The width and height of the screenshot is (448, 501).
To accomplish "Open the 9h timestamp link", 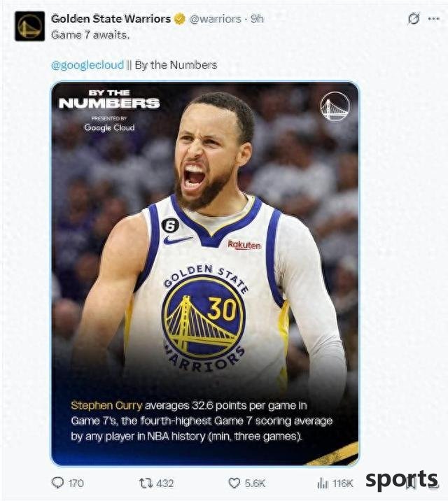I will coord(257,19).
